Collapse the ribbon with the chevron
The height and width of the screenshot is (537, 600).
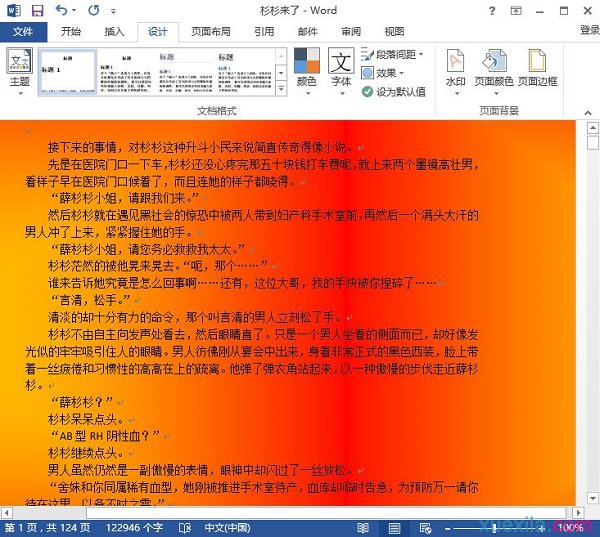(588, 113)
